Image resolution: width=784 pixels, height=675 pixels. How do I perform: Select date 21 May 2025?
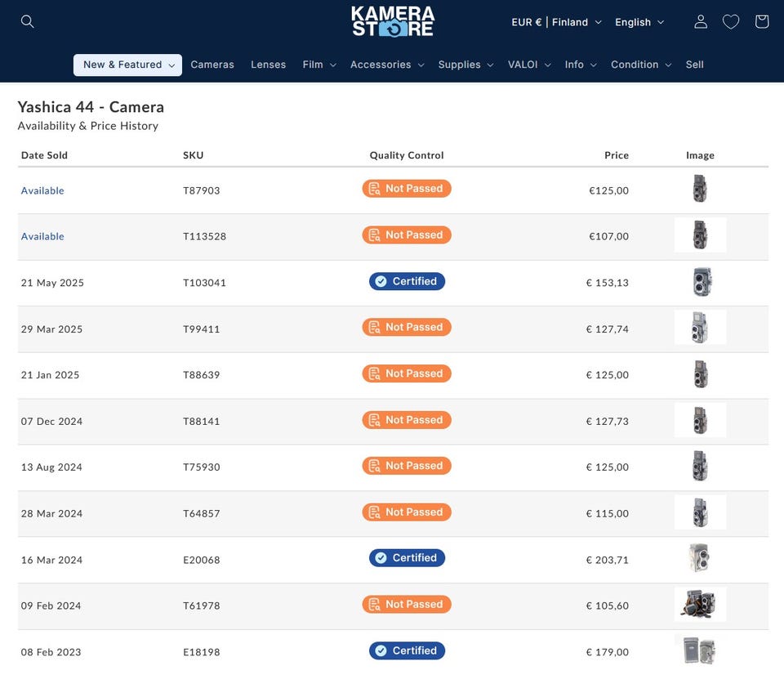(52, 283)
